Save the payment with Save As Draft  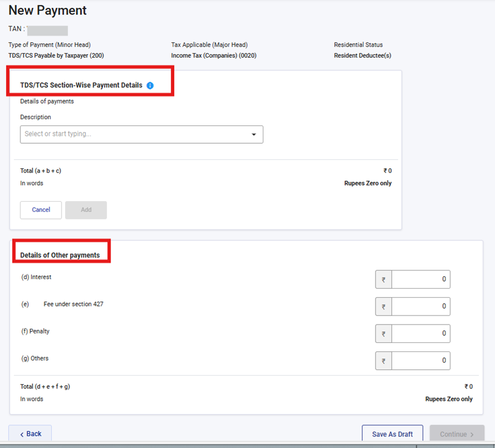[392, 434]
